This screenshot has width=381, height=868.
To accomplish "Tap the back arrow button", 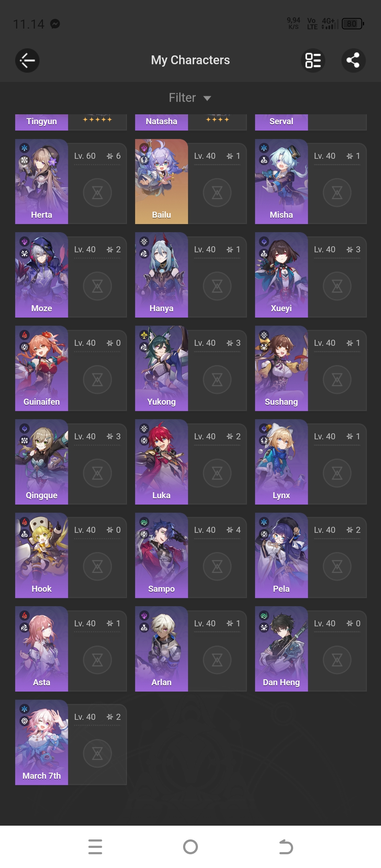I will click(27, 60).
